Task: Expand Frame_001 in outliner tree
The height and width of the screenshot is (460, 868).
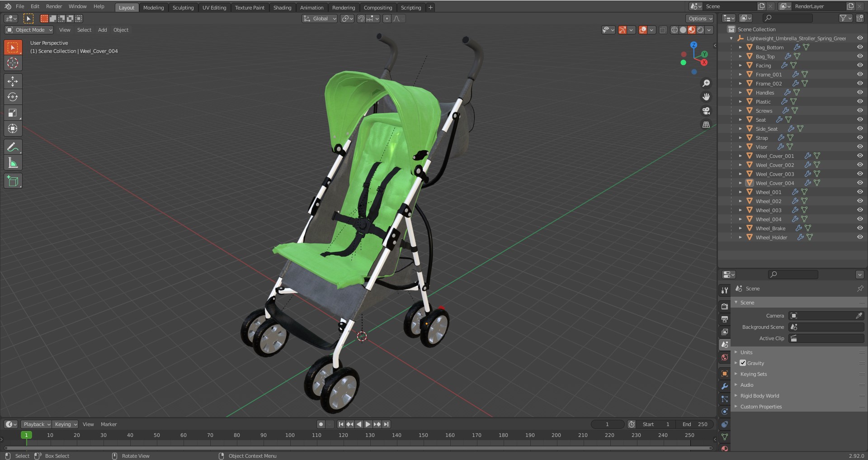Action: click(x=740, y=74)
